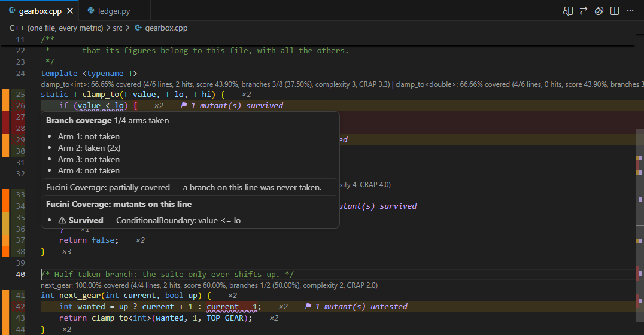
Task: Click the '1 mutant(s) survived' annotation on line 26
Action: [x=237, y=105]
